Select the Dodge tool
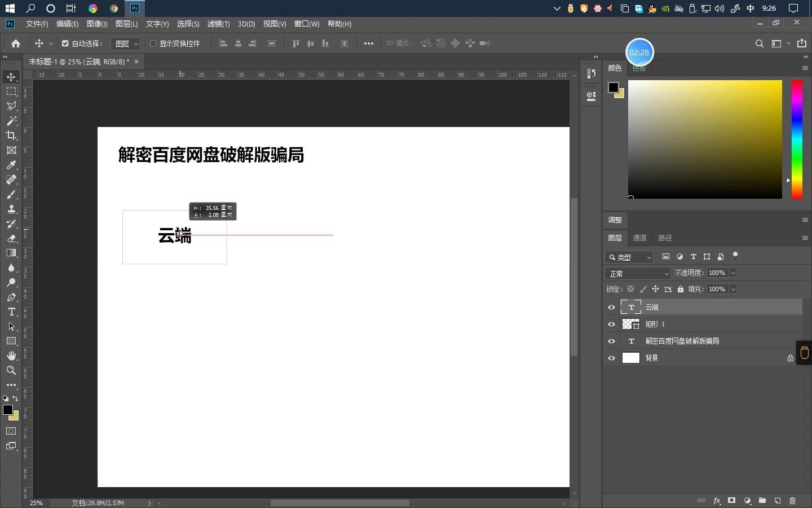Screen dimensions: 812x508 pos(11,282)
